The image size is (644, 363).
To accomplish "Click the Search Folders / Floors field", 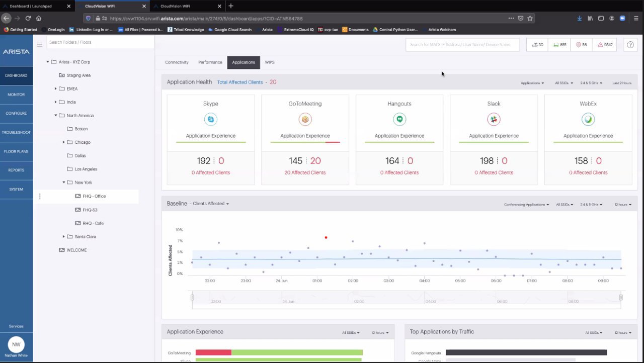I will coord(100,42).
